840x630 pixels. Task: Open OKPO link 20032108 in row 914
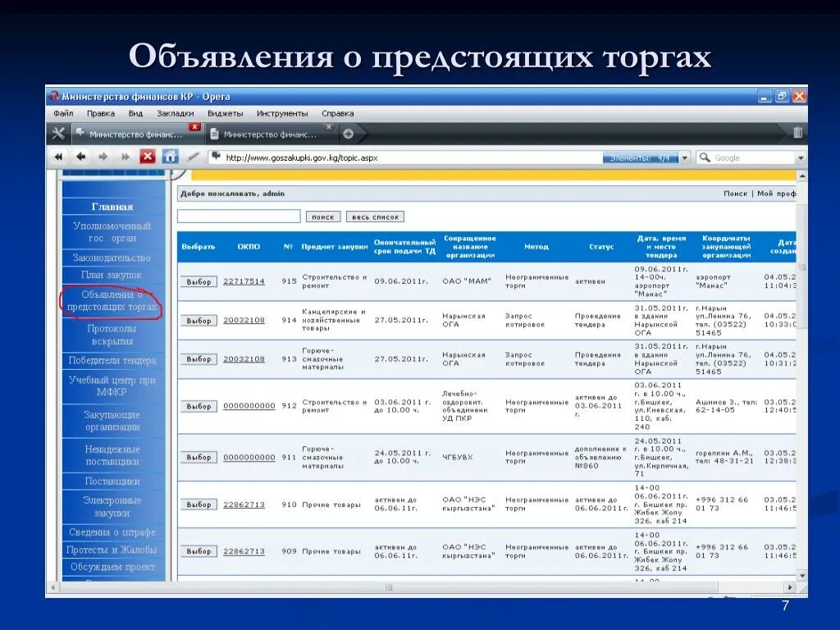tap(244, 320)
